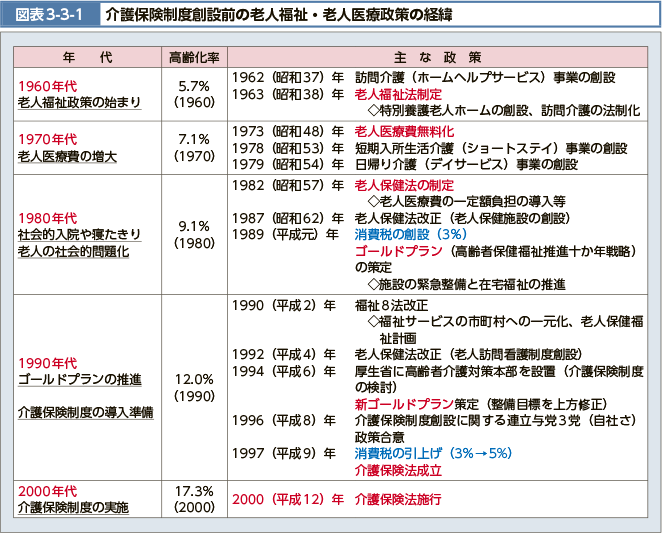This screenshot has height=533, width=662.
Task: Click the 5.7% (1960) aging rate cell
Action: (x=192, y=93)
